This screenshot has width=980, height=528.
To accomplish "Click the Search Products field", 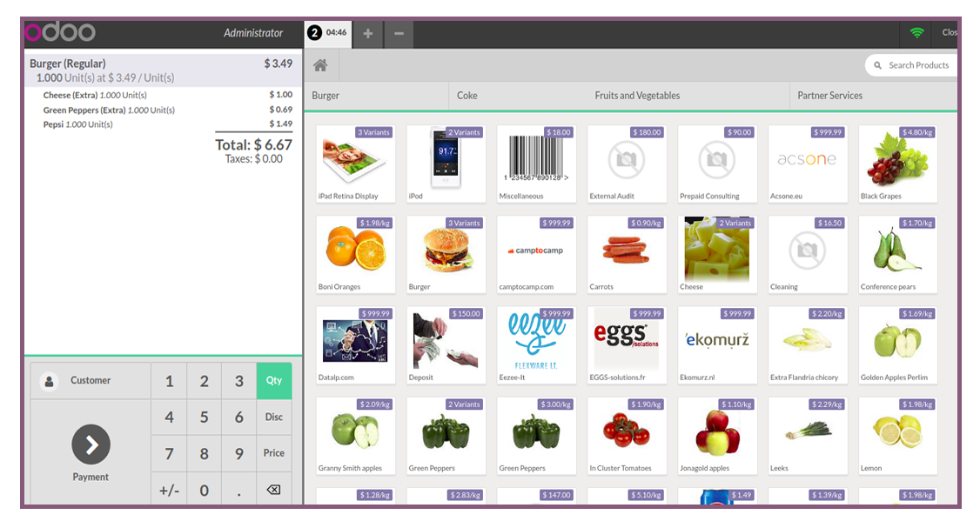I will [x=911, y=65].
